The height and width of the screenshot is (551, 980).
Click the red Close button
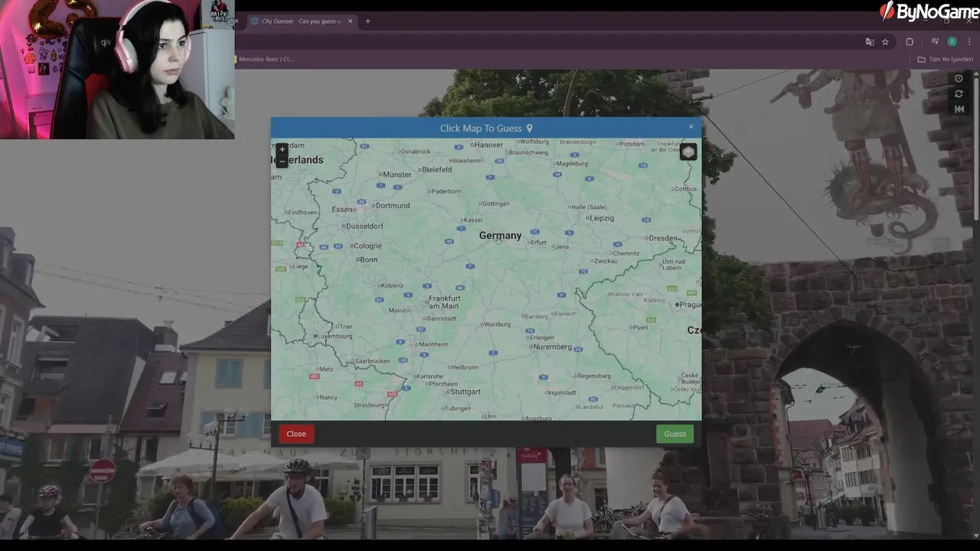(x=296, y=434)
